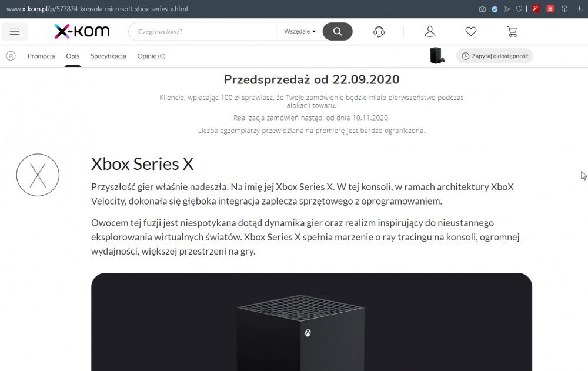This screenshot has height=371, width=588.
Task: Click the scroll-to-top chevron icon
Action: coord(11,56)
